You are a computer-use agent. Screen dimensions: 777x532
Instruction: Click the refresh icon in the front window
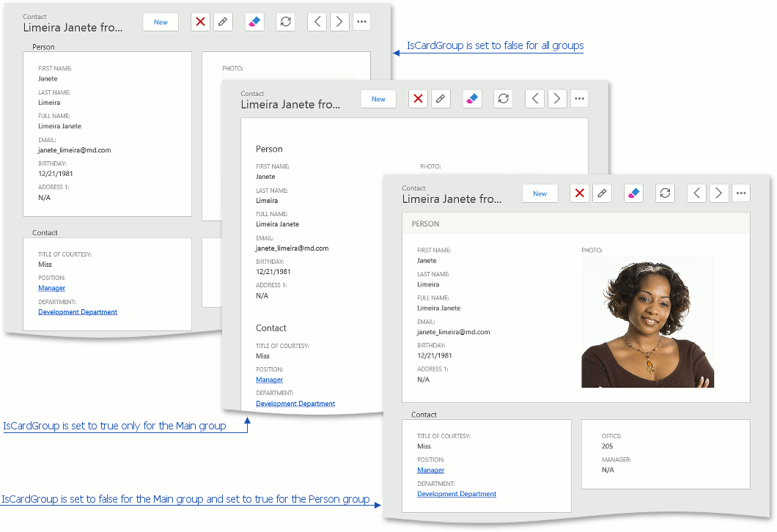tap(665, 193)
